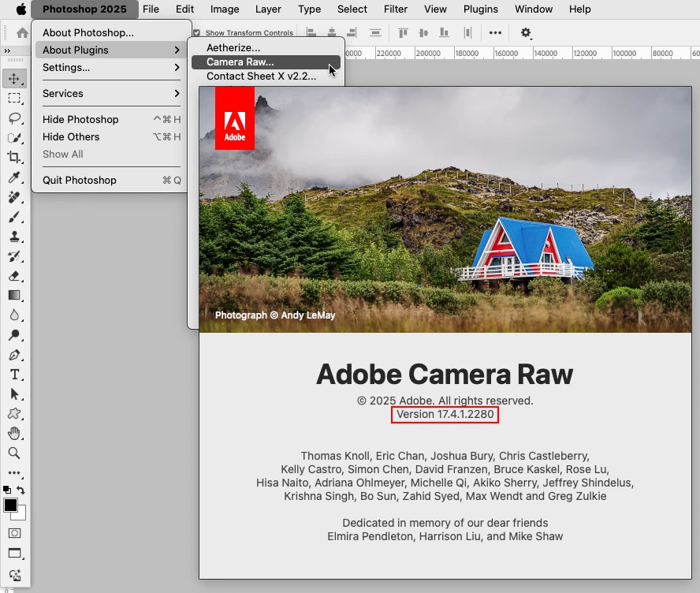Open the Select menu

pos(352,9)
